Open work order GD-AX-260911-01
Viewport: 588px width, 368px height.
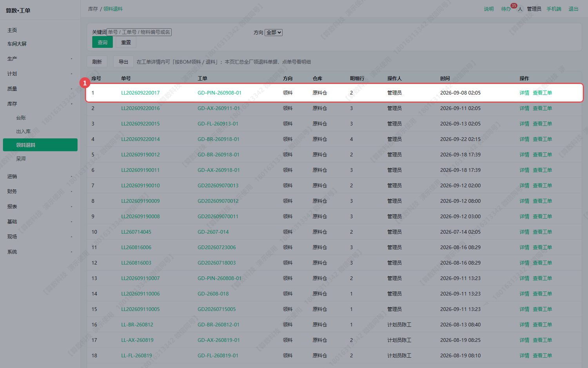coord(219,108)
